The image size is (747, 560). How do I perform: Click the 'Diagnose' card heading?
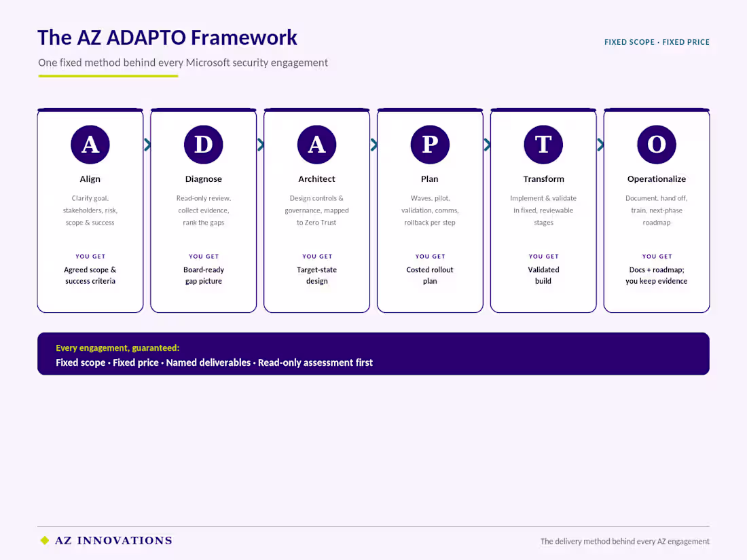coord(204,179)
